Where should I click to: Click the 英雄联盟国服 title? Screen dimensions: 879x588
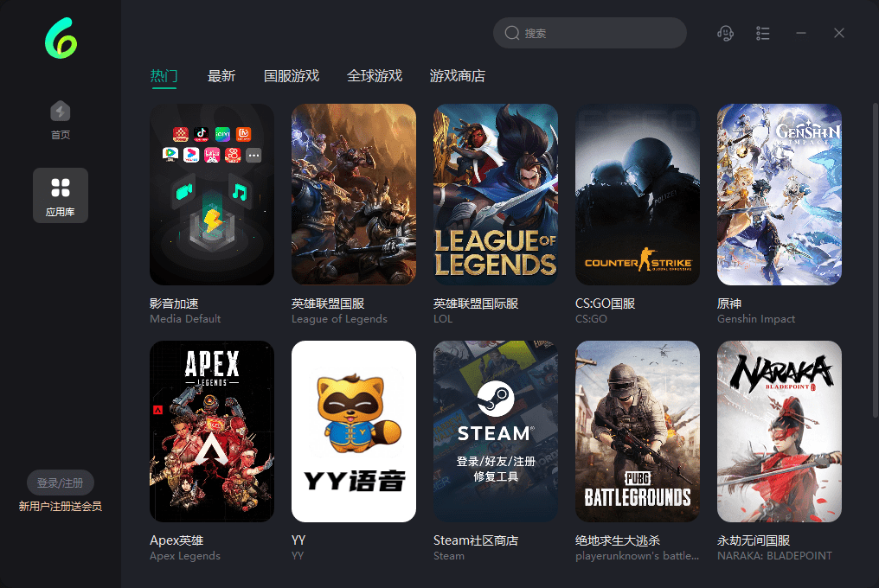click(328, 304)
